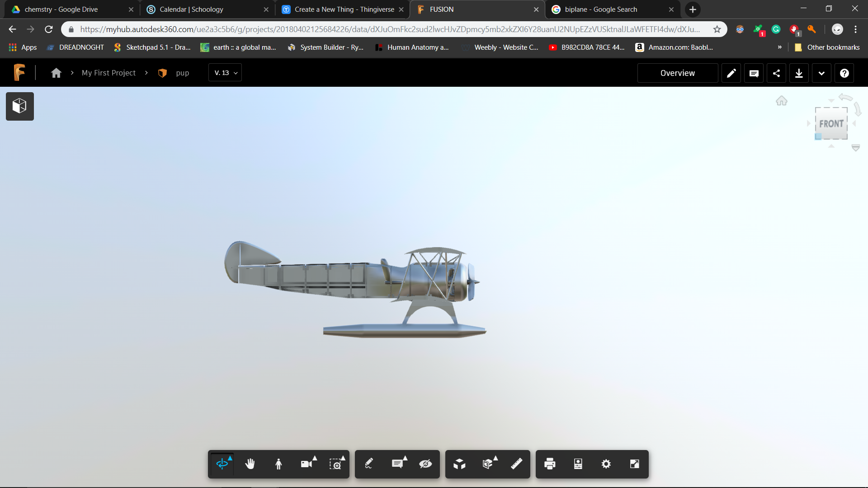Click the edit pencil icon in header
The width and height of the screenshot is (868, 488).
pos(731,73)
